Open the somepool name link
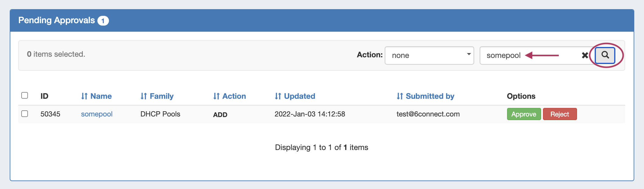644x189 pixels. coord(97,114)
